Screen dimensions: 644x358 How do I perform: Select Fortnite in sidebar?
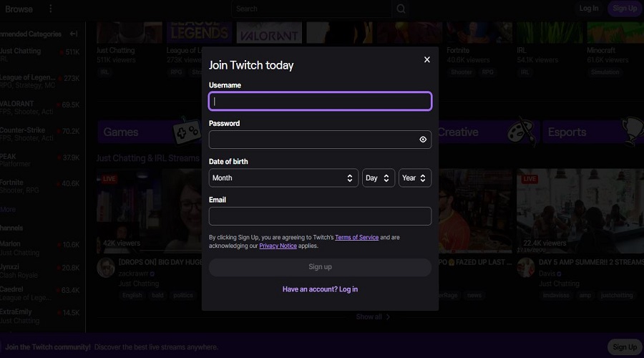[x=41, y=185]
